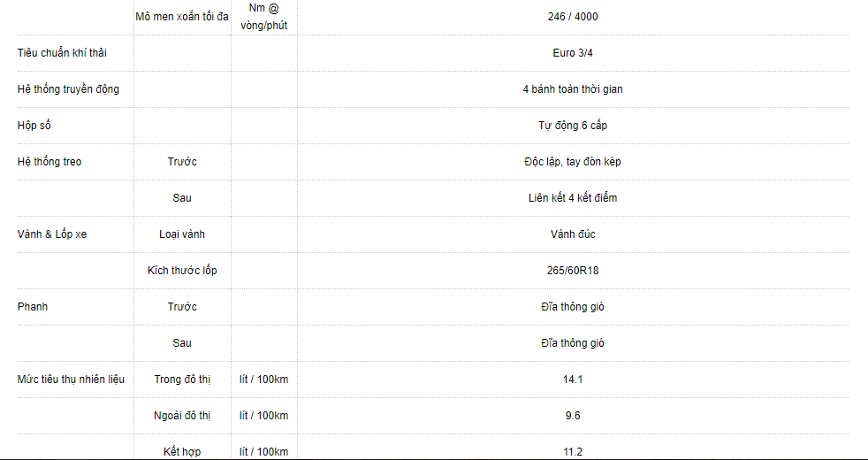Select the '4 bánh toàn thời gian' cell
Screen dimensions: 868x460
coord(573,89)
